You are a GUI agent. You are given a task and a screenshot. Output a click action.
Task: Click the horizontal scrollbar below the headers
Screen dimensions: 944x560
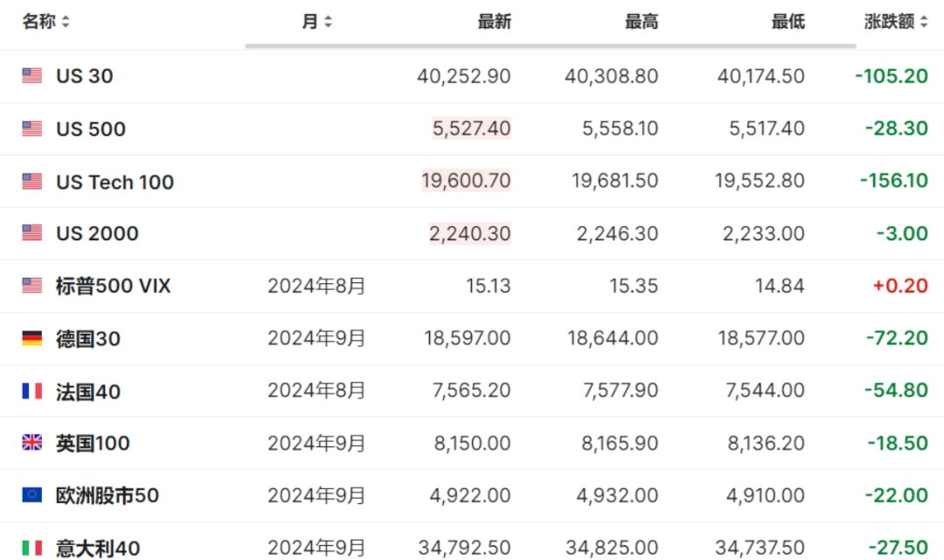[x=551, y=45]
